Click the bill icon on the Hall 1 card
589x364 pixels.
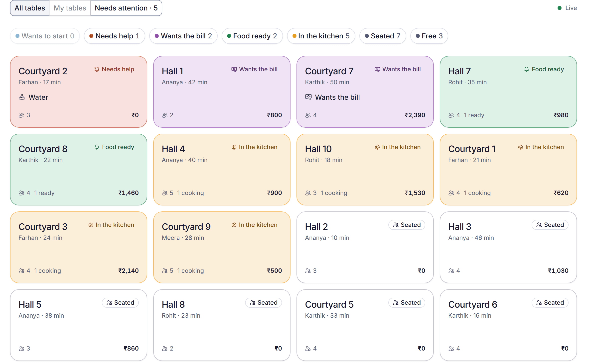pyautogui.click(x=234, y=69)
